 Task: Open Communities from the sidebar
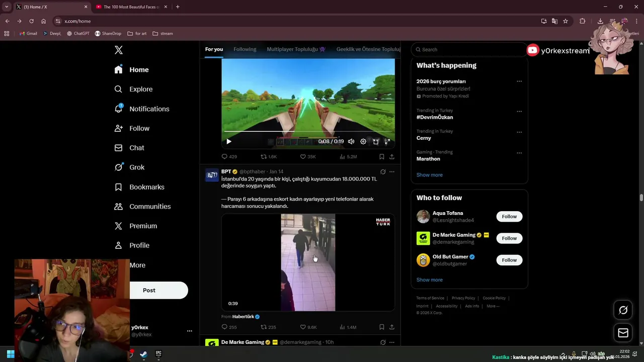point(142,207)
